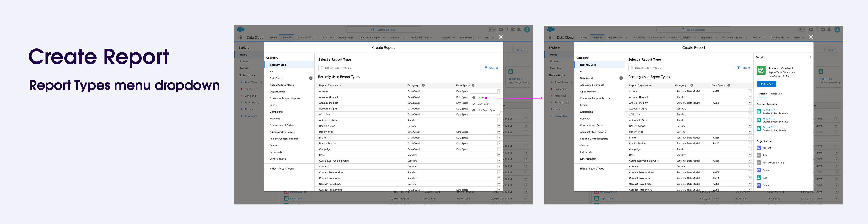Click global actions plus icon in left mockup

coord(501,30)
